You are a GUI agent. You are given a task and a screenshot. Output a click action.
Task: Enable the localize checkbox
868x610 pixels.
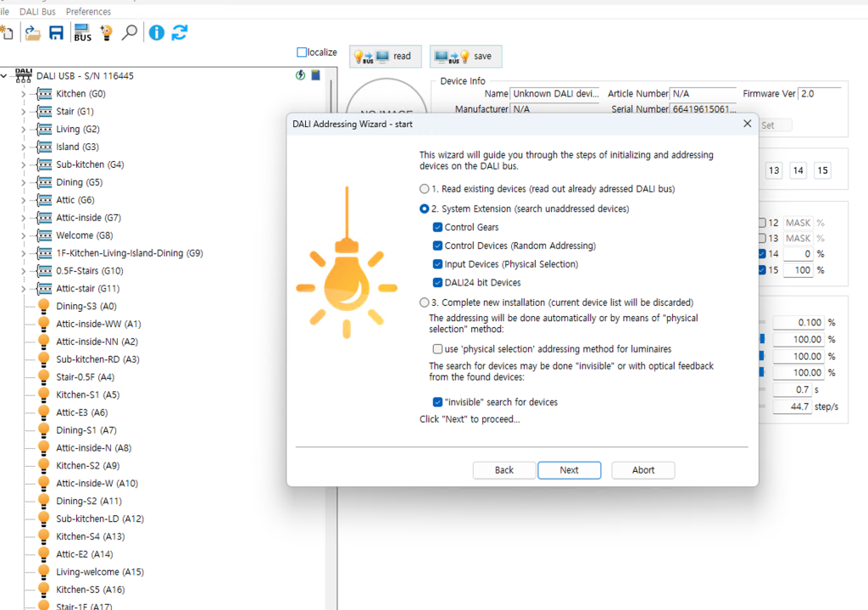coord(302,53)
